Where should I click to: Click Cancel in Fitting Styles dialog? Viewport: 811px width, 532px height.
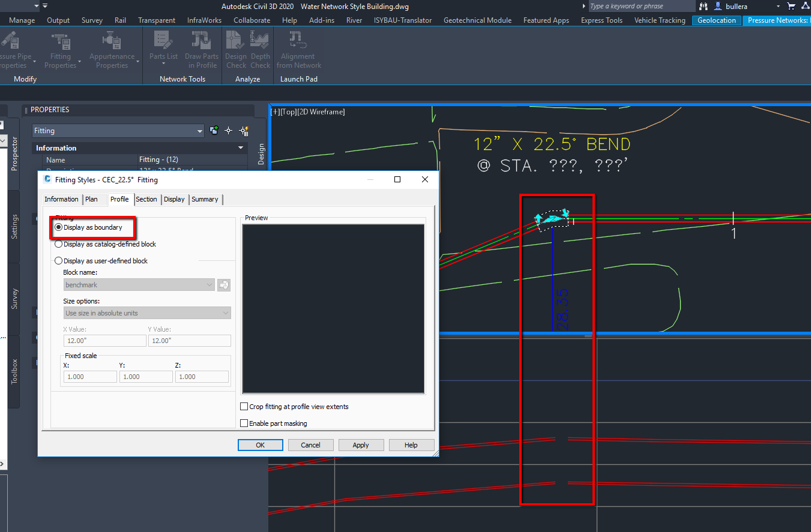click(310, 445)
